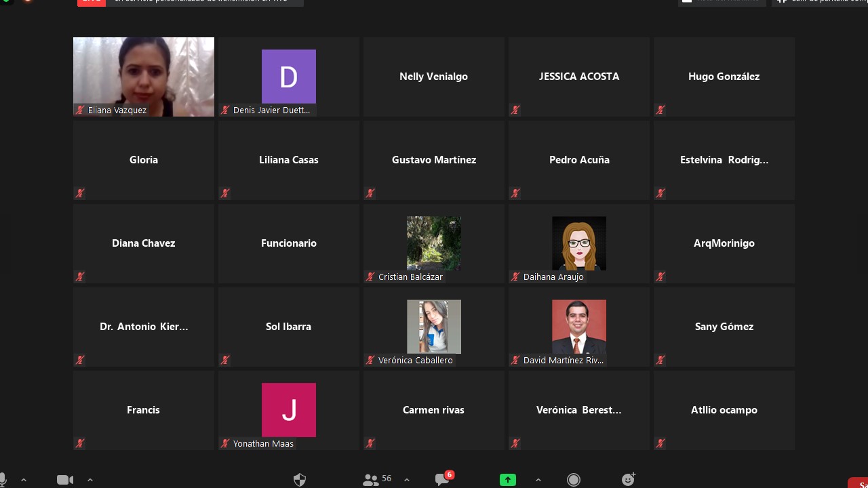Screen dimensions: 868x488
Task: Click the Security shield icon
Action: (x=300, y=480)
